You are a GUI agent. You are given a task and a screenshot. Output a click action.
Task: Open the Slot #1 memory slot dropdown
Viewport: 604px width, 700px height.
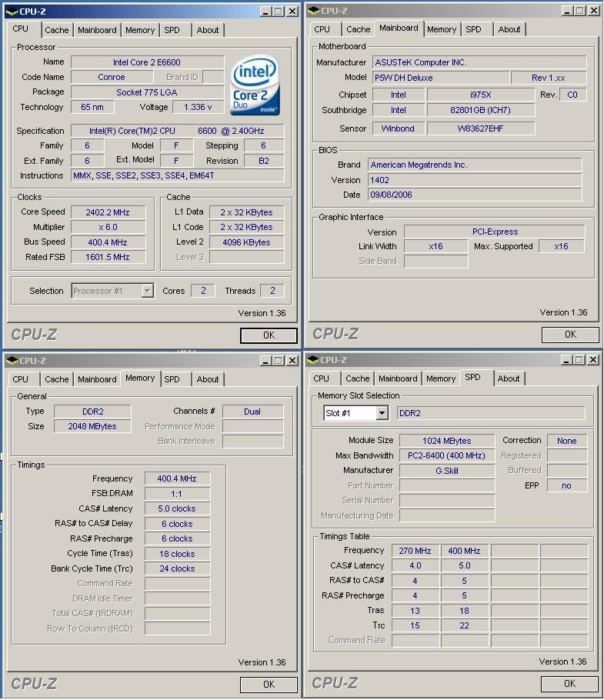(x=382, y=413)
